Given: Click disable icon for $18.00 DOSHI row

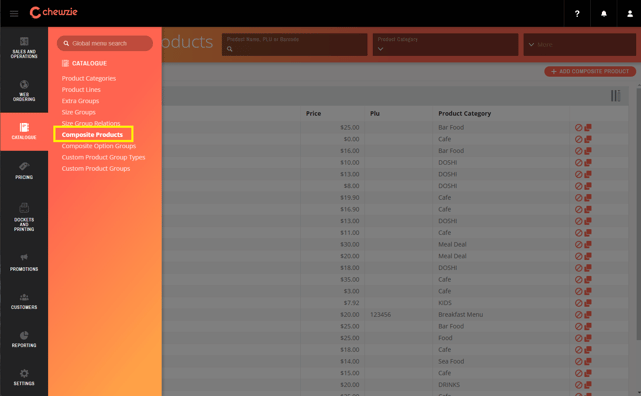Looking at the screenshot, I should click(x=578, y=268).
